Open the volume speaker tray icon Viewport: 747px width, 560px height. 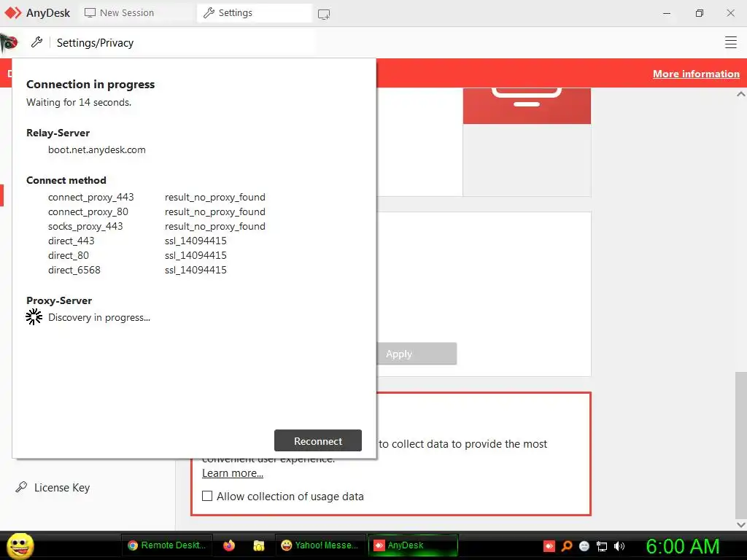[619, 546]
